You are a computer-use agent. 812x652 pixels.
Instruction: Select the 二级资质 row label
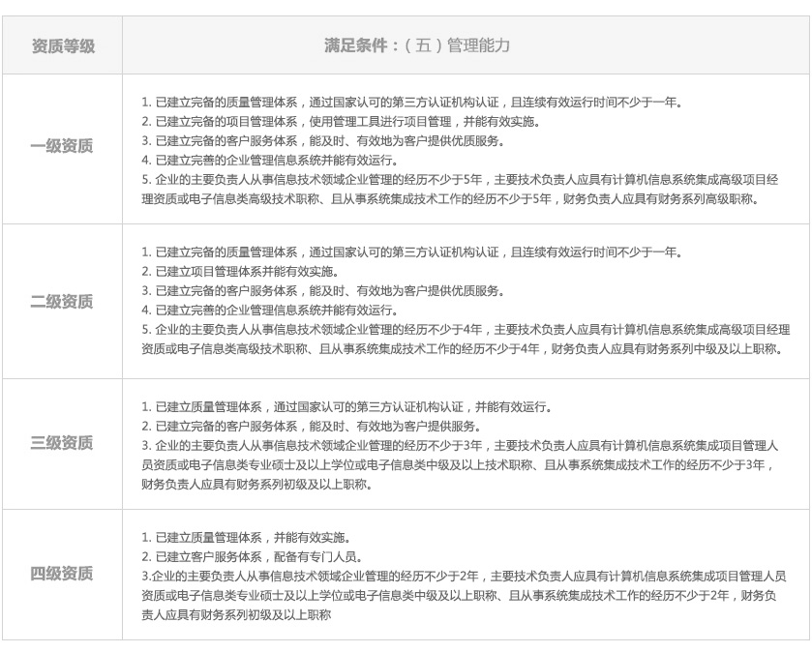(x=63, y=301)
